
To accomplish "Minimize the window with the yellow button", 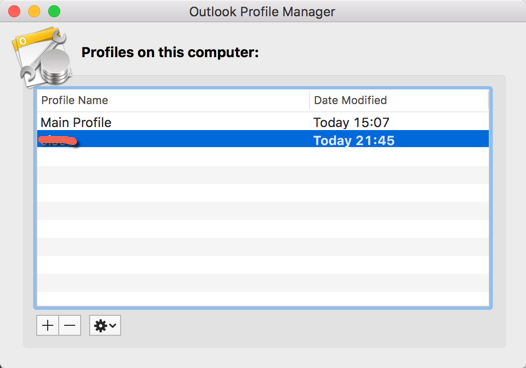I will [34, 11].
